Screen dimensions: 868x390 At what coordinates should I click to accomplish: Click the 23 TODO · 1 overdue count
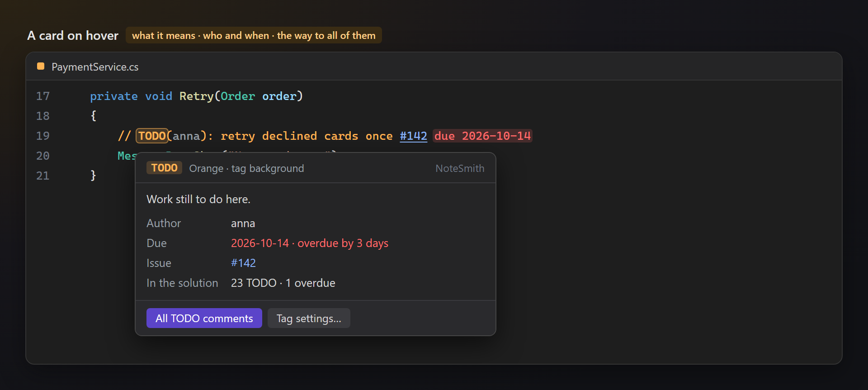point(283,283)
